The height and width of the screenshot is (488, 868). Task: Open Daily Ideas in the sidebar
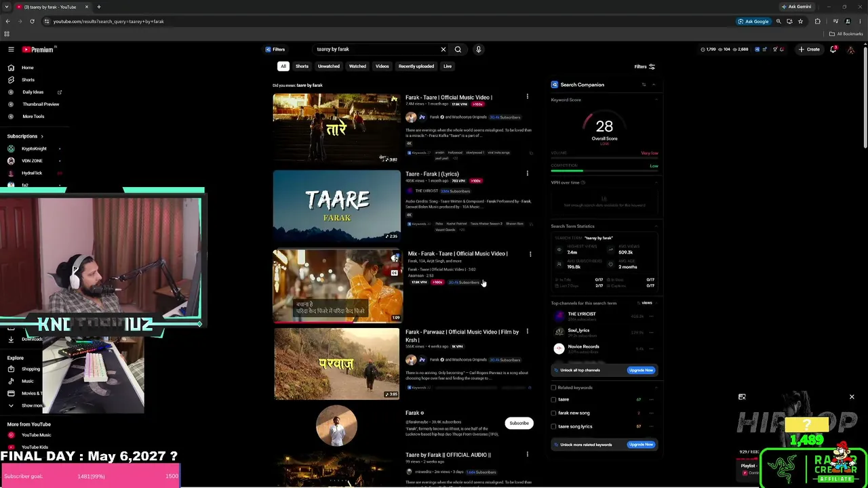33,92
